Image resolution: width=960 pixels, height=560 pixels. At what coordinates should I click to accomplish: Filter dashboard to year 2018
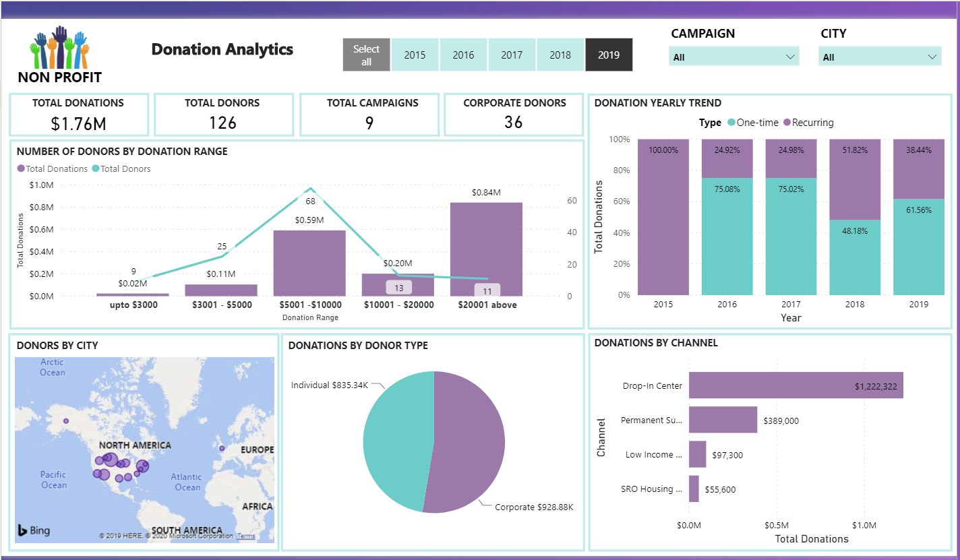(x=560, y=55)
